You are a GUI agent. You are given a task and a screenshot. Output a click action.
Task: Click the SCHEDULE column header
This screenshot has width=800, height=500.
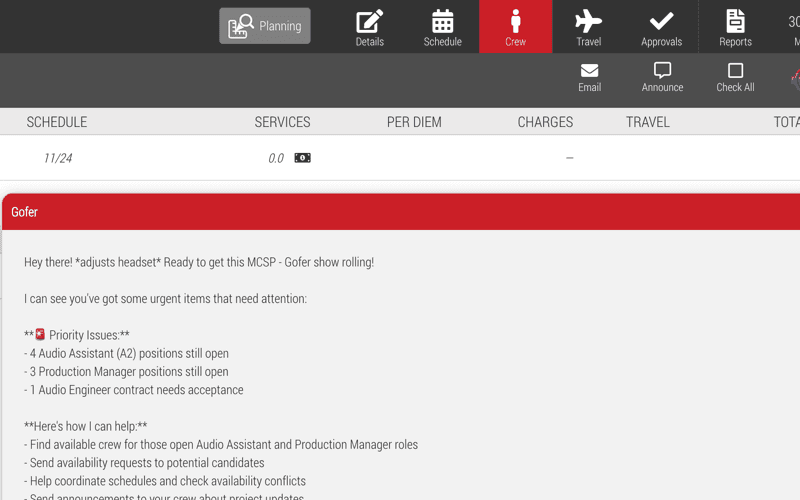(x=57, y=122)
